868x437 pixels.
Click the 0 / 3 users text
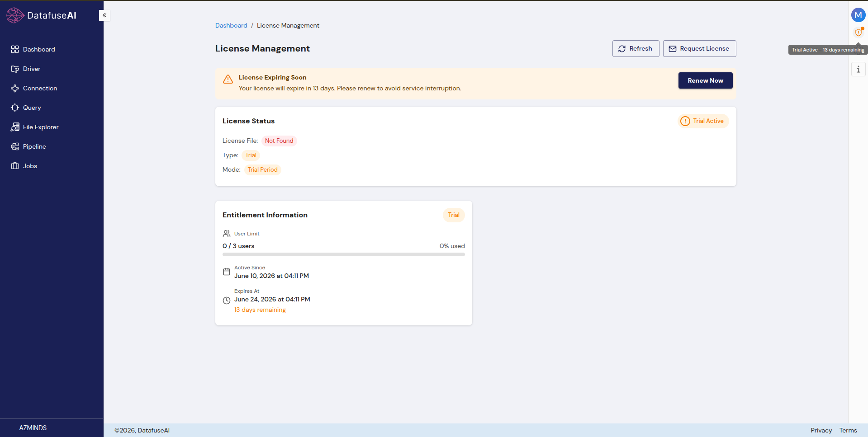(x=238, y=246)
